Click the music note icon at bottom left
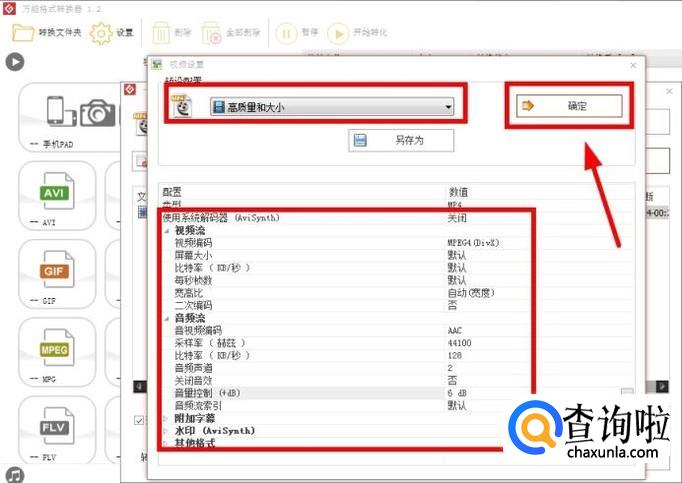Screen dimensions: 682x483 (x=14, y=473)
